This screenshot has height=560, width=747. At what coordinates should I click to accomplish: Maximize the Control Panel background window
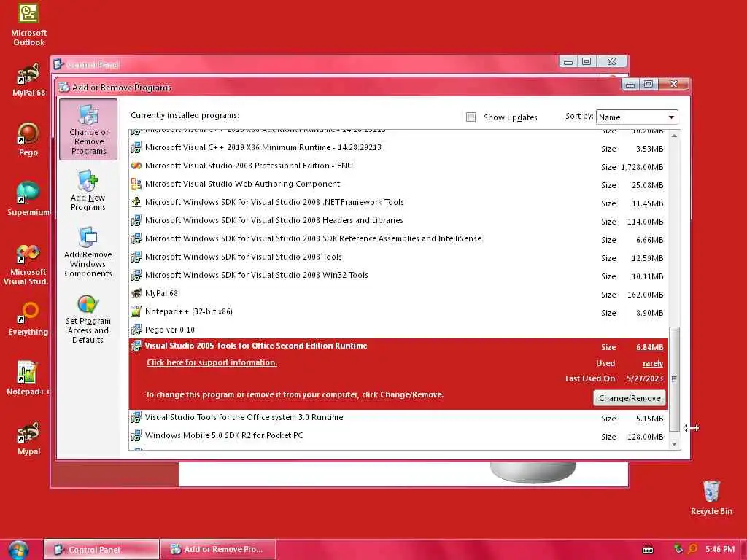(x=587, y=61)
